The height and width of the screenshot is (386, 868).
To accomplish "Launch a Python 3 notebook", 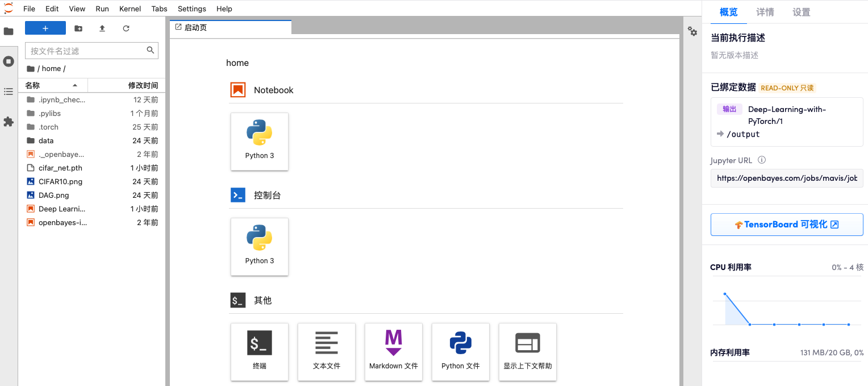I will 260,141.
